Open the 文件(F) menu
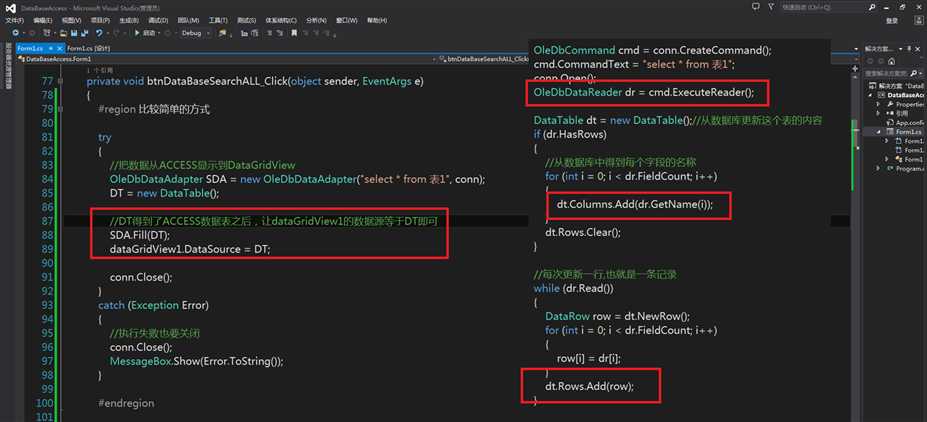The image size is (927, 422). tap(15, 20)
